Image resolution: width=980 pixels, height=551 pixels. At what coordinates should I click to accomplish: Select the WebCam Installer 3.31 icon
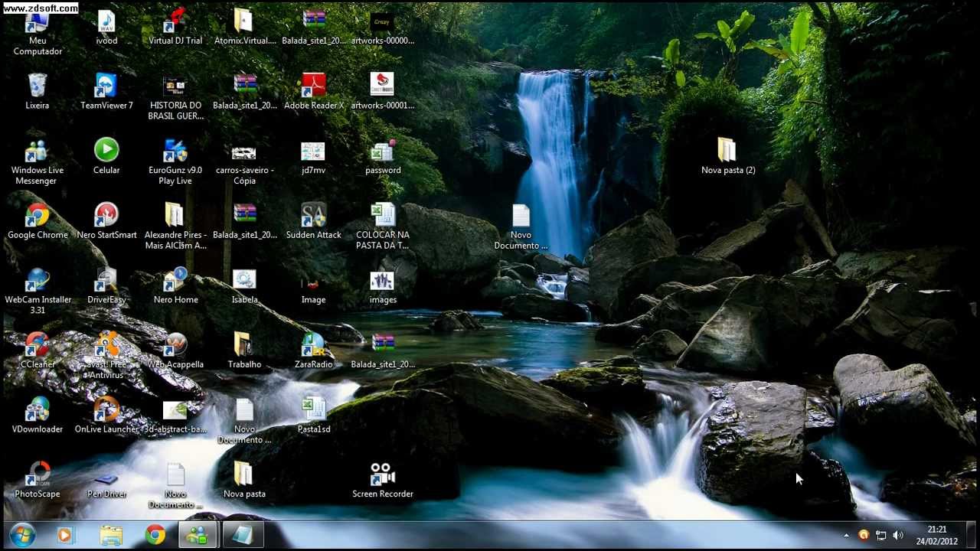[37, 292]
